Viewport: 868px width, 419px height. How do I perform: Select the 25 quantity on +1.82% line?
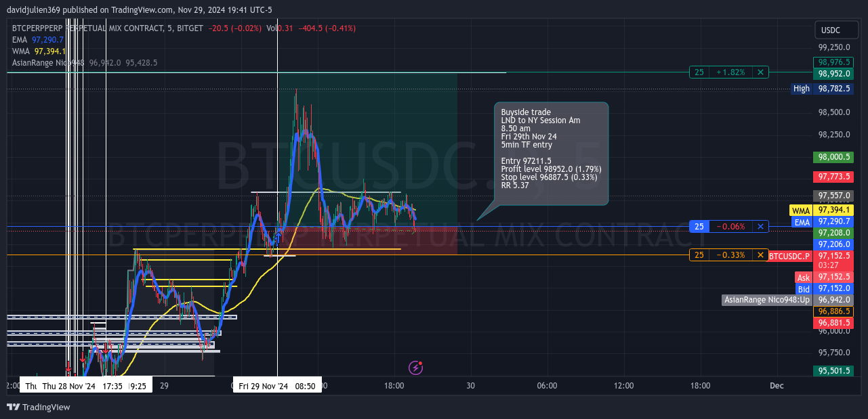pyautogui.click(x=699, y=72)
